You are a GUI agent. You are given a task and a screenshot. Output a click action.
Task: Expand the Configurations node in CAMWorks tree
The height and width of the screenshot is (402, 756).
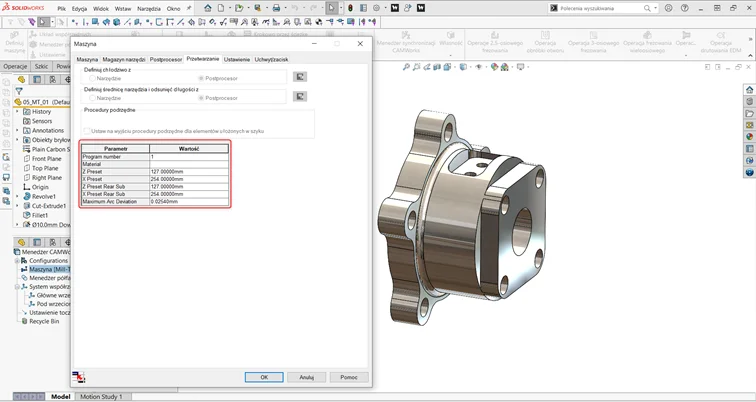click(17, 261)
